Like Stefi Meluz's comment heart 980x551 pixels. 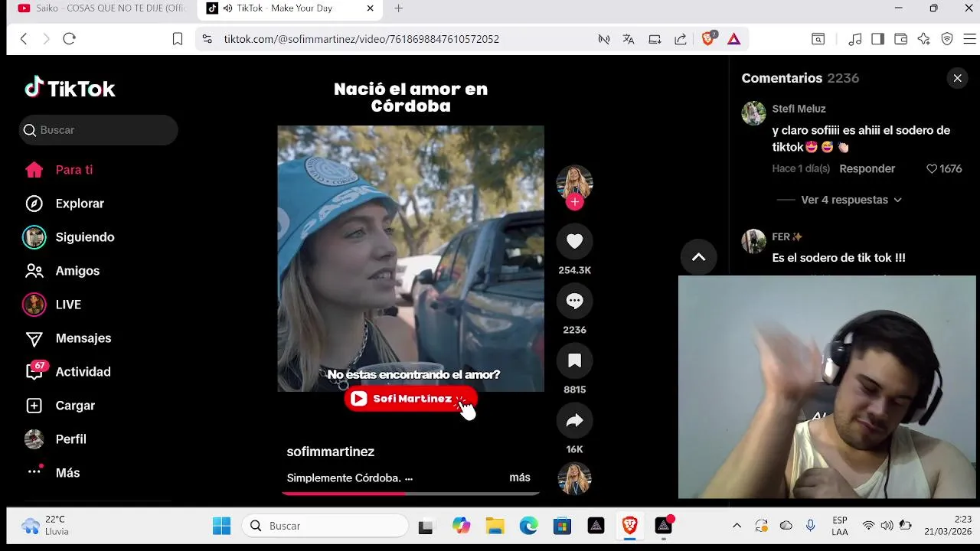(x=932, y=168)
